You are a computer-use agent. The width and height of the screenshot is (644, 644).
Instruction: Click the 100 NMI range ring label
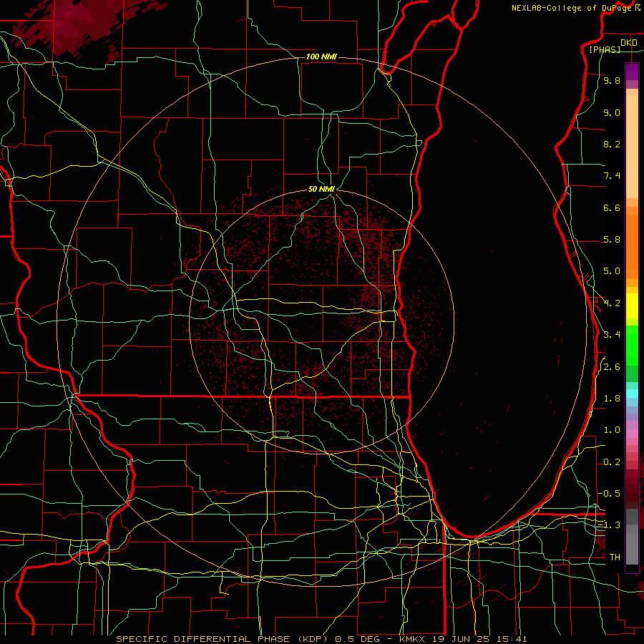tap(321, 57)
